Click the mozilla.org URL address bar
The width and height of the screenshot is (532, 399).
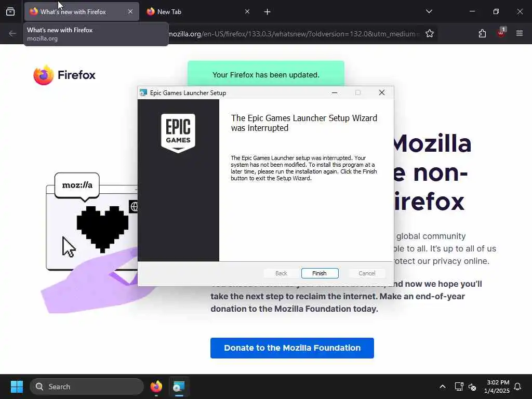294,34
